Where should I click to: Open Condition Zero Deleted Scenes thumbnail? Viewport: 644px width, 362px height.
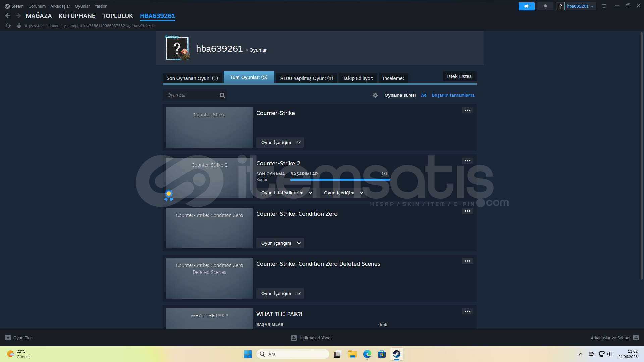209,278
